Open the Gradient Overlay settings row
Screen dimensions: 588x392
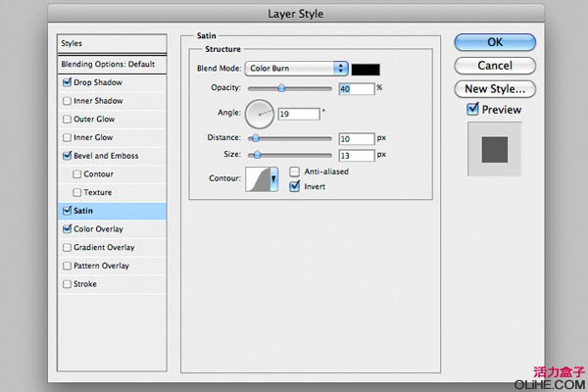[x=112, y=247]
